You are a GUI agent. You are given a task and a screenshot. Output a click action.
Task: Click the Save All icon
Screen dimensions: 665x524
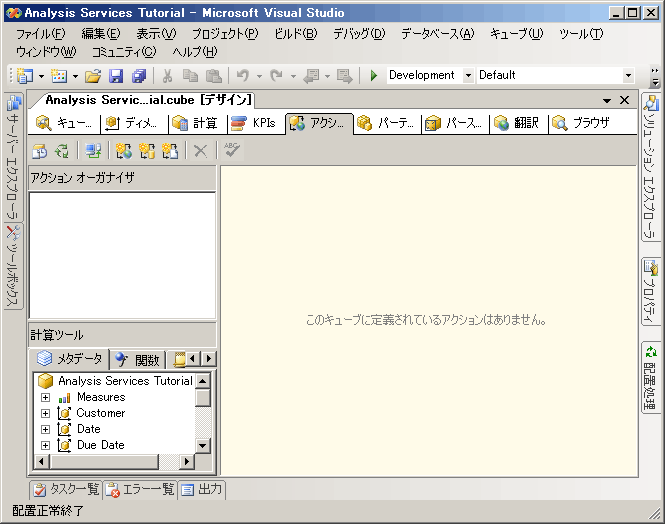pos(139,76)
